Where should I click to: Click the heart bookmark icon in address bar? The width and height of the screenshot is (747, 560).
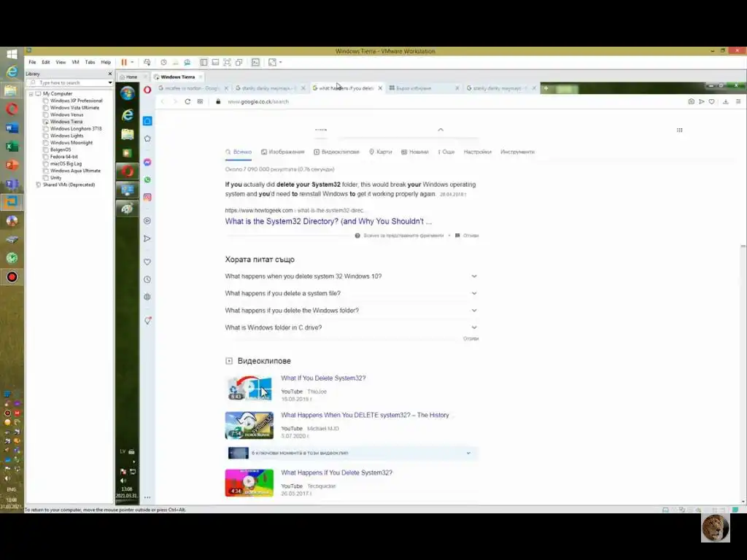click(712, 102)
